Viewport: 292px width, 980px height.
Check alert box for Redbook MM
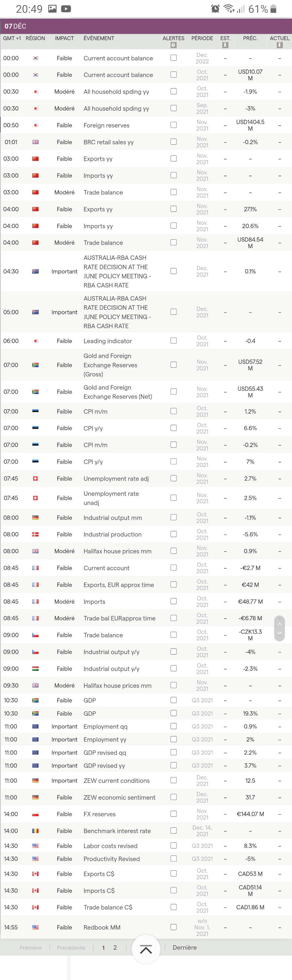174,927
